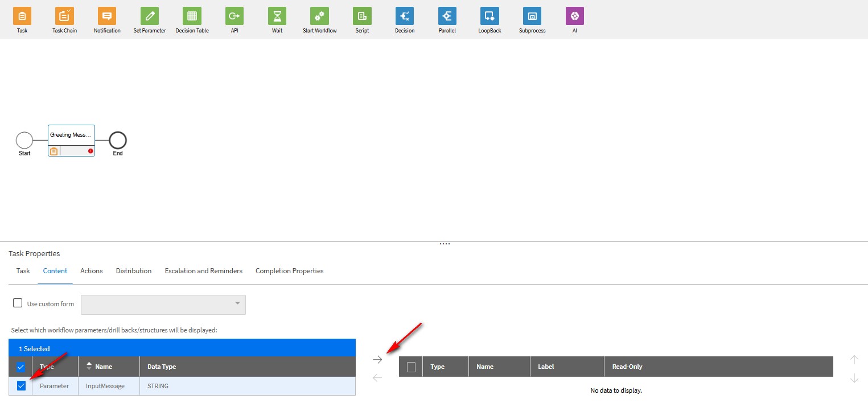Click left arrow to remove parameter
This screenshot has height=407, width=868.
[x=377, y=377]
